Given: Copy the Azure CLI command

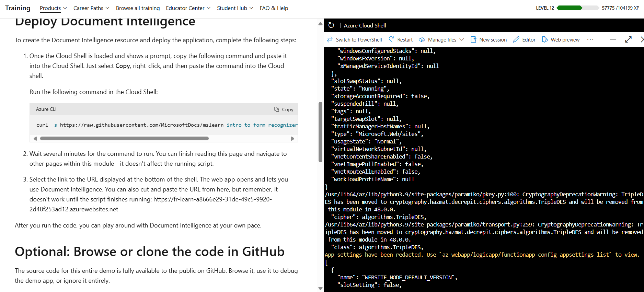Looking at the screenshot, I should pyautogui.click(x=284, y=109).
